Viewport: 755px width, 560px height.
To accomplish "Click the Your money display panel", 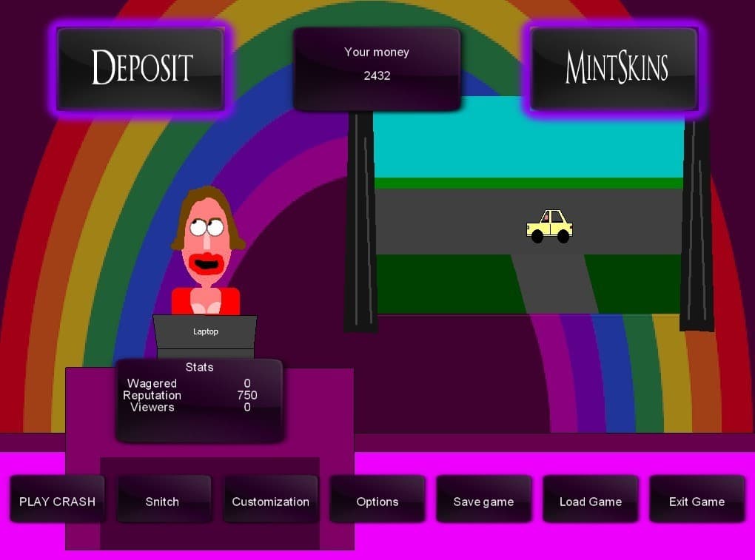I will click(377, 69).
